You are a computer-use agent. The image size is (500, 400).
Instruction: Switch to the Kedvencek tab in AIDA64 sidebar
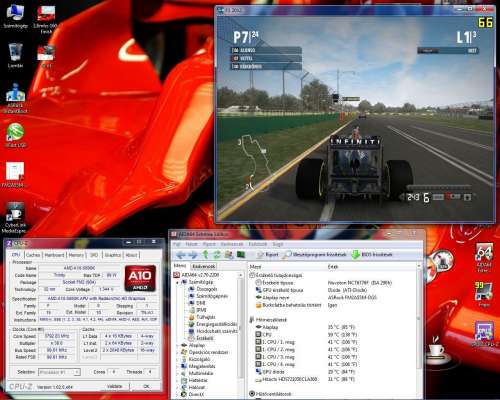click(204, 266)
